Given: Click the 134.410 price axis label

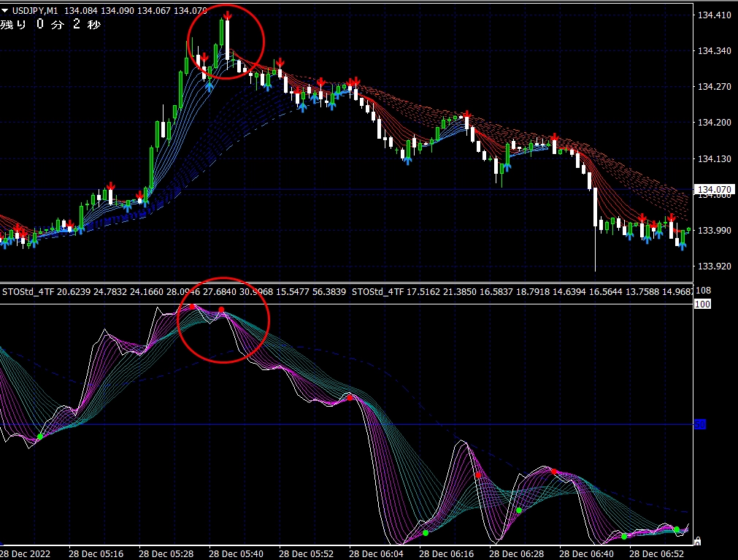Looking at the screenshot, I should point(714,15).
